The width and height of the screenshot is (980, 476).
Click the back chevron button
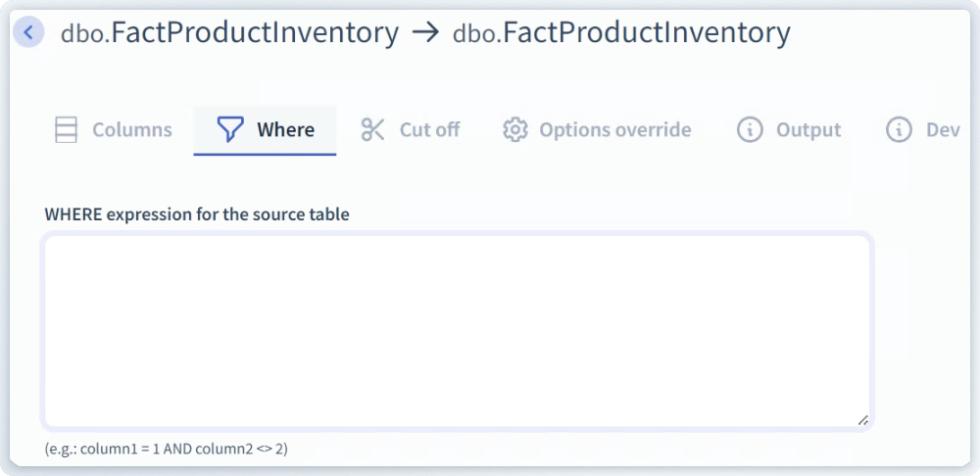tap(28, 32)
